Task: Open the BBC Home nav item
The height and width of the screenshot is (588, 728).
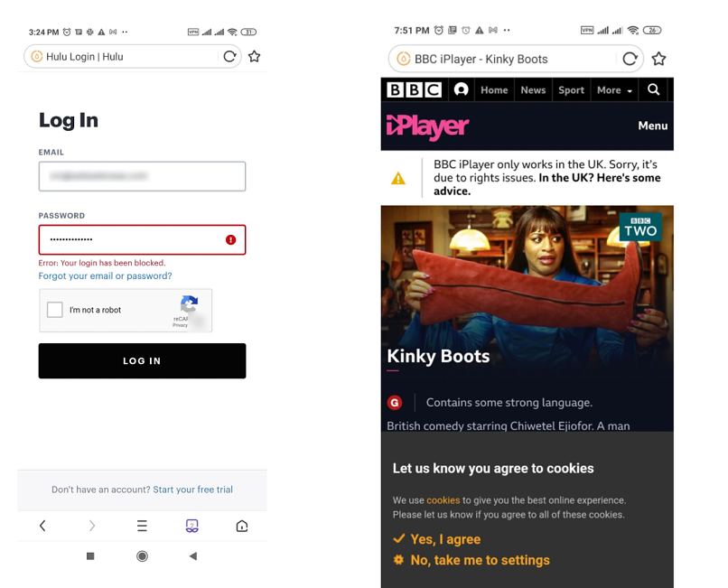Action: 494,90
